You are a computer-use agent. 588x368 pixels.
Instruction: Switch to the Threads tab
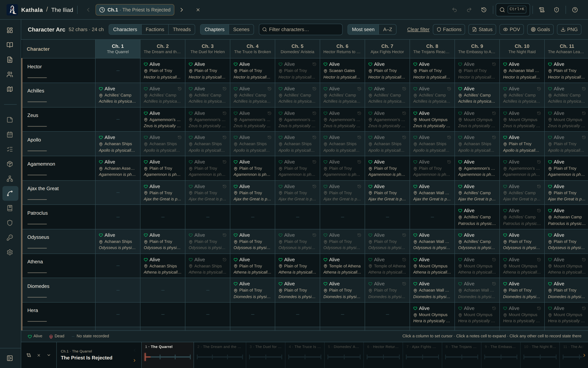182,29
